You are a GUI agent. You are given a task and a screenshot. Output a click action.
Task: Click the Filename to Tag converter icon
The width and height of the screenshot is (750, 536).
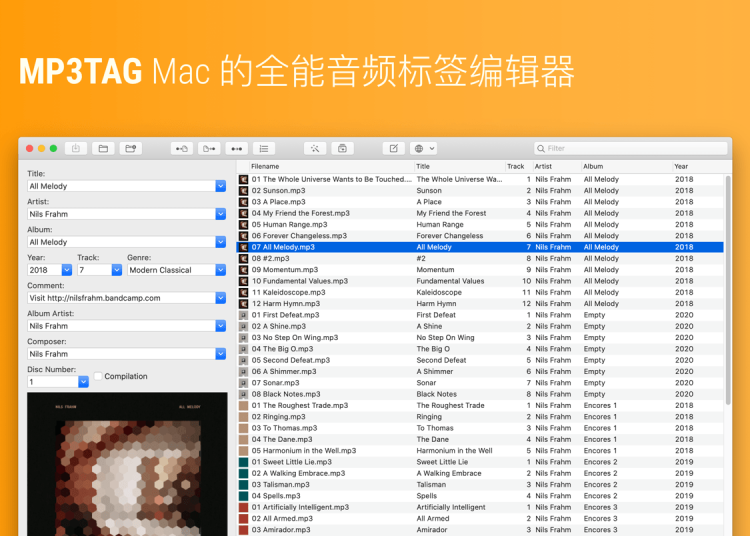tap(209, 148)
